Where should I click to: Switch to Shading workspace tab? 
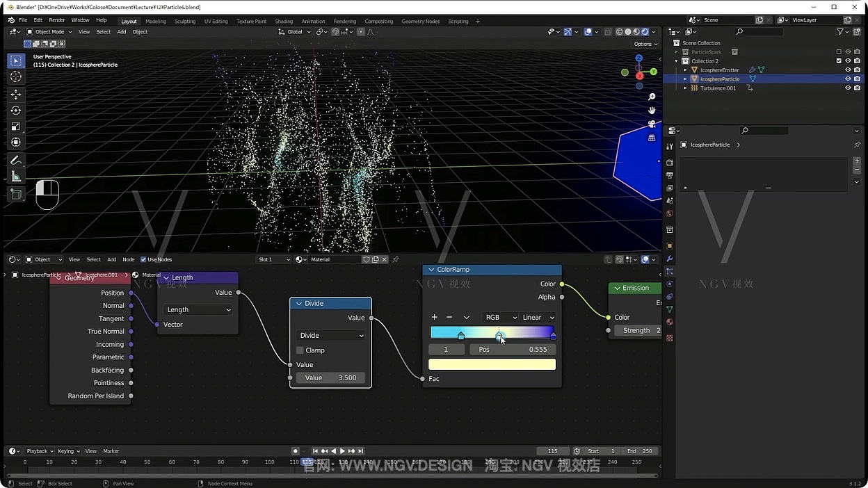(x=284, y=21)
